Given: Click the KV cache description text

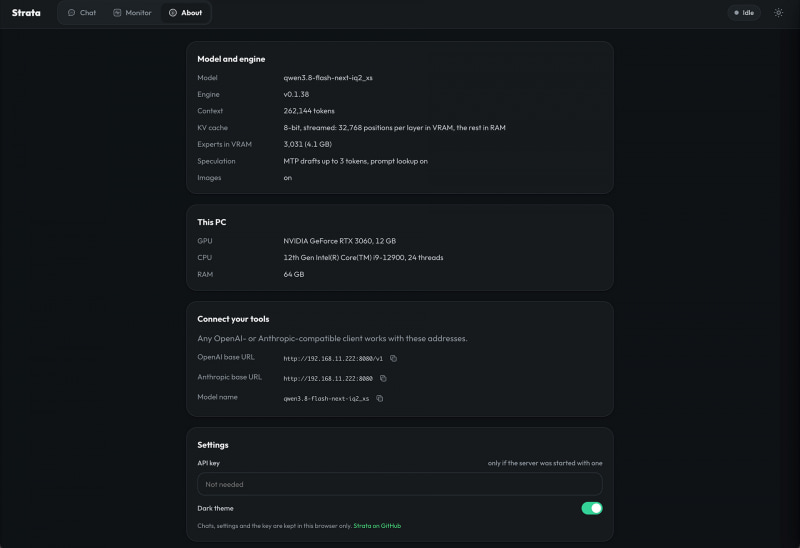Looking at the screenshot, I should tap(394, 128).
